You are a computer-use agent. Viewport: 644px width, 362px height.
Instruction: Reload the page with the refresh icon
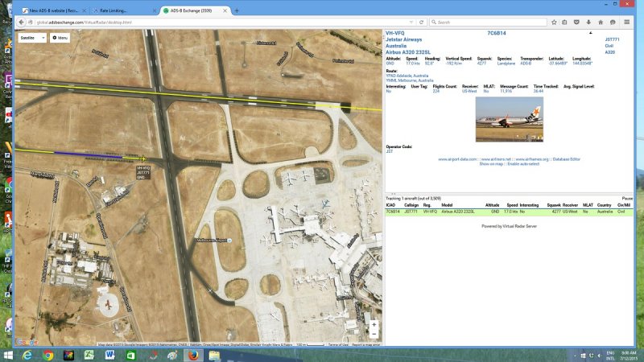tap(421, 23)
